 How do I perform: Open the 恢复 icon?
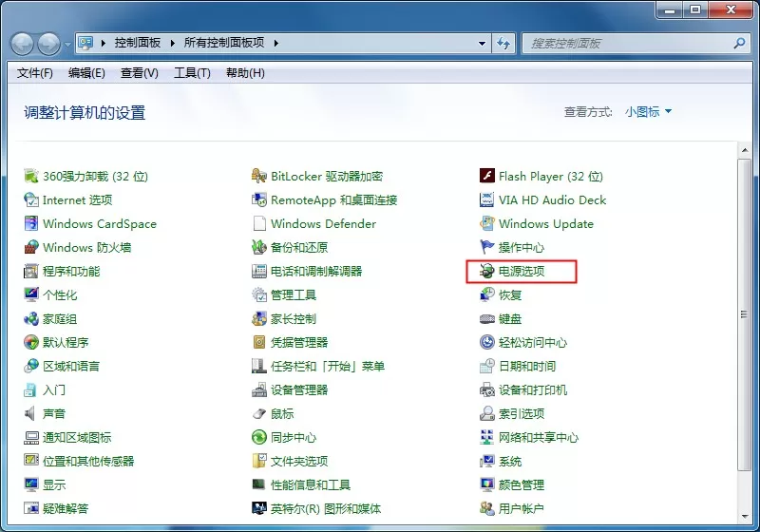(x=487, y=294)
